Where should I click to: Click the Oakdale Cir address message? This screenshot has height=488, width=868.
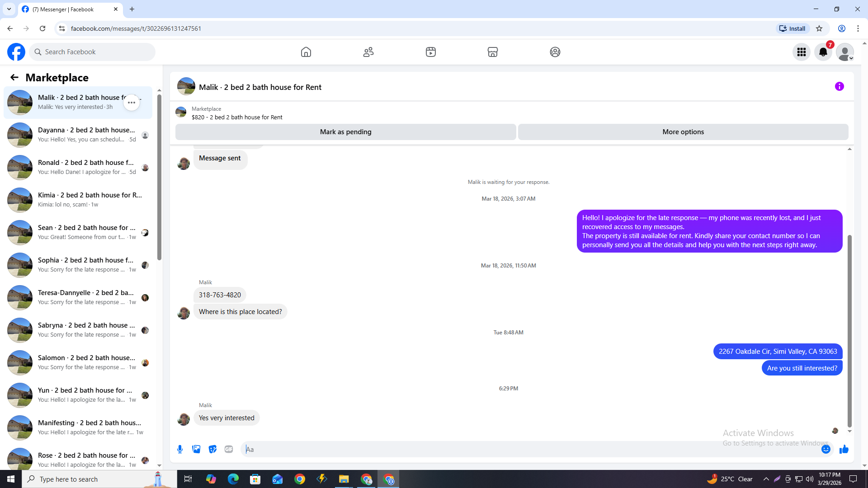click(x=778, y=352)
